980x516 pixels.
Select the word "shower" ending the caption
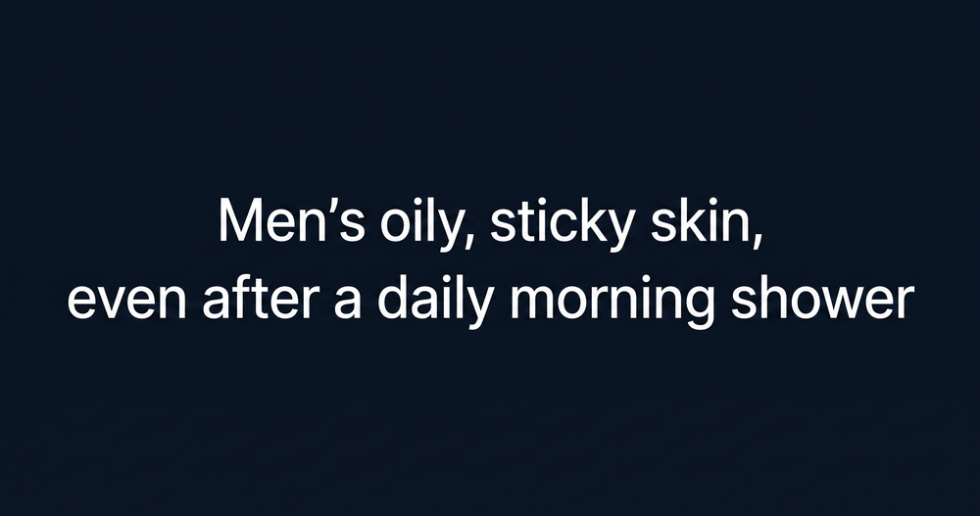click(x=822, y=297)
